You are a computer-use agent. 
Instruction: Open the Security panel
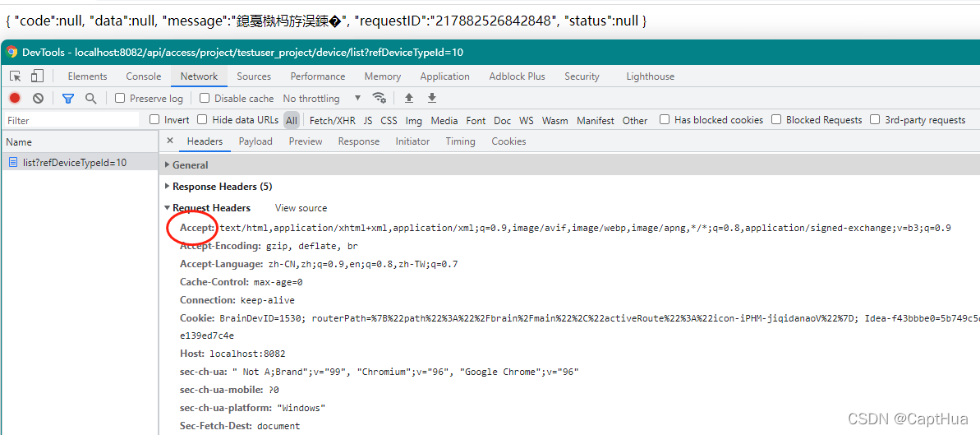(582, 76)
